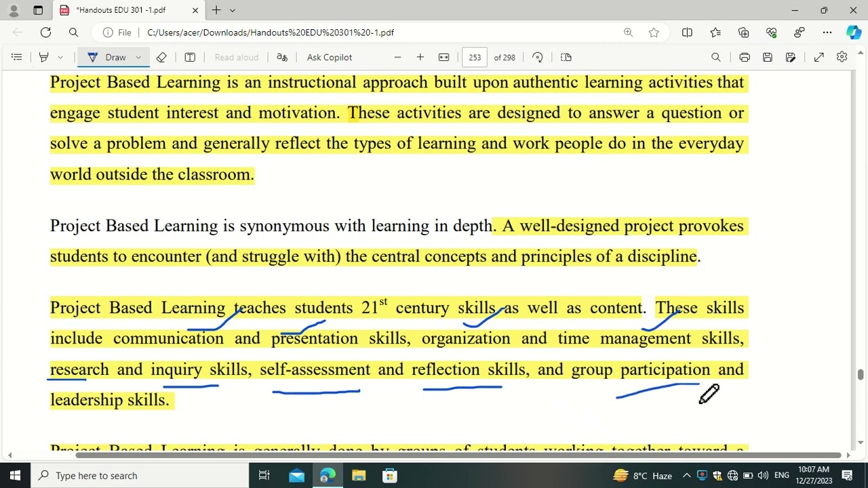
Task: Open Collections panel
Action: [743, 33]
